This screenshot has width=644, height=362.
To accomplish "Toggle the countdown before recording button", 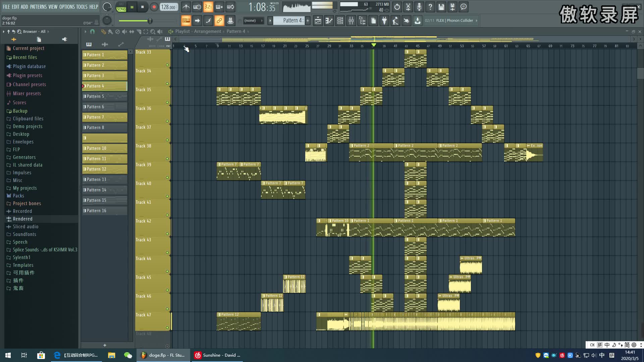I will click(x=208, y=7).
